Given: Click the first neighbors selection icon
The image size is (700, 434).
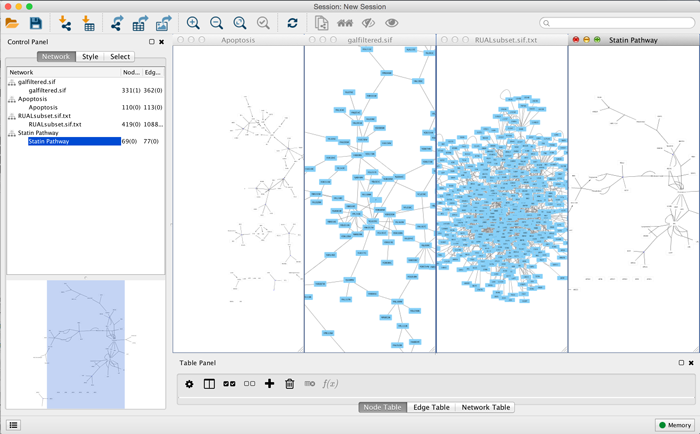Looking at the screenshot, I should click(x=345, y=23).
